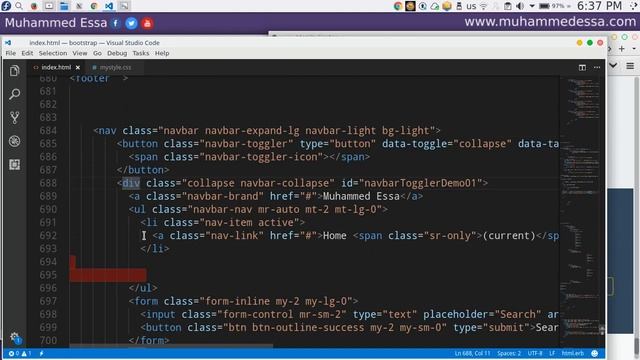Click the LF end-of-line indicator
Screen dimensions: 640x360
pos(552,353)
